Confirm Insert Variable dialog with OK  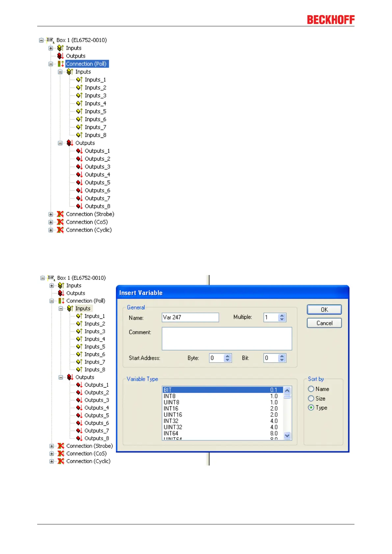(324, 310)
